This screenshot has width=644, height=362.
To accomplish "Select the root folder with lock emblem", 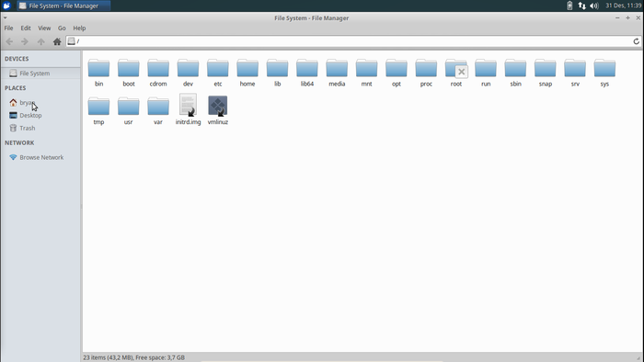I will 456,68.
